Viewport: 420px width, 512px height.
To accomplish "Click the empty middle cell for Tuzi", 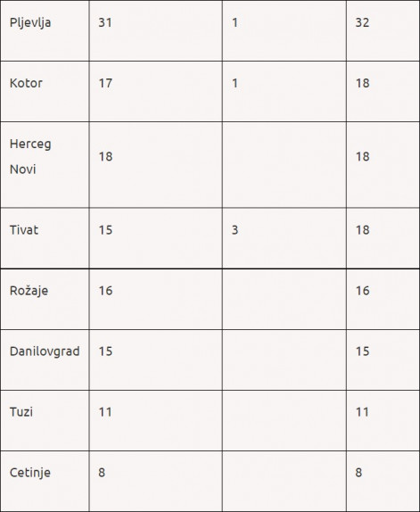I will (x=284, y=421).
